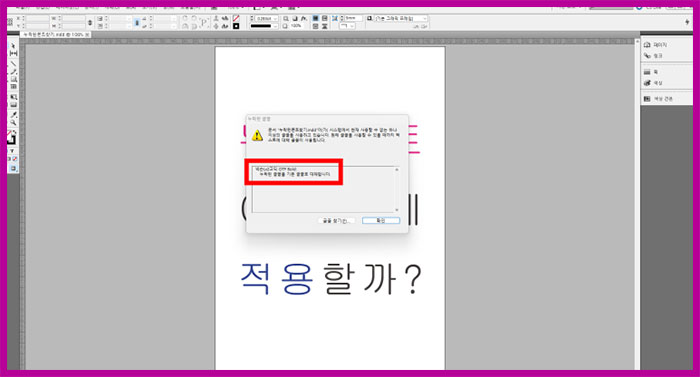Select the Selection arrow tool
Viewport: 700px width, 377px height.
[13, 46]
